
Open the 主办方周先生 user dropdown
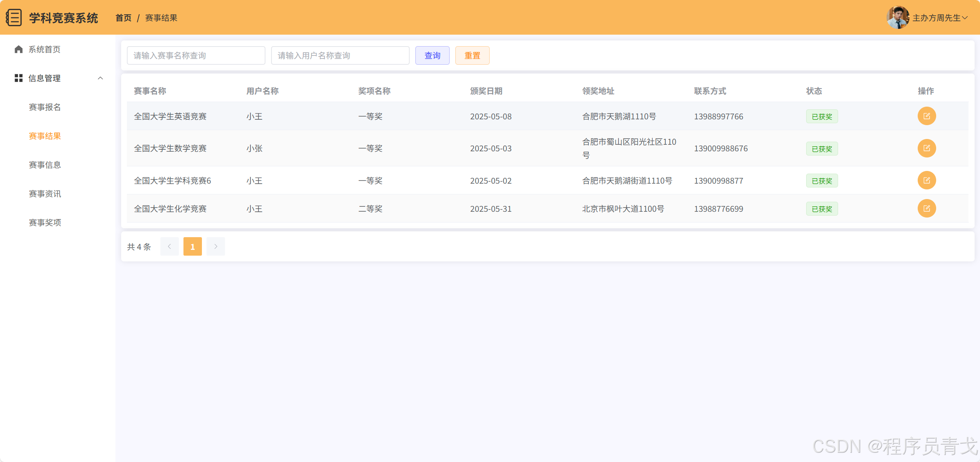[940, 18]
